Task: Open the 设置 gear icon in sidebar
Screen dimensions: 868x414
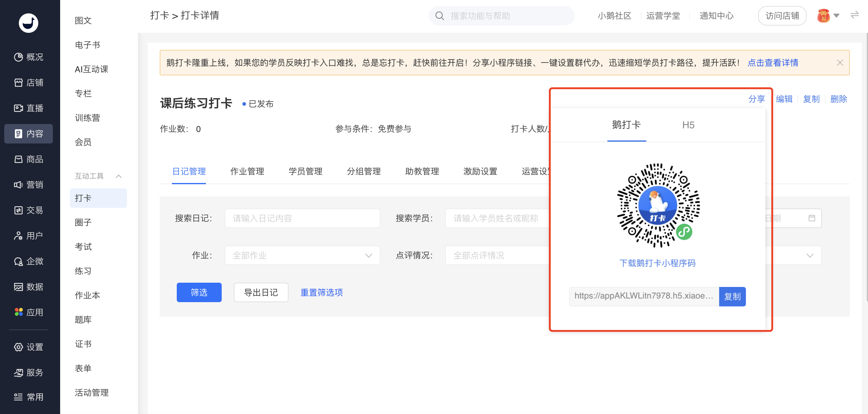Action: click(x=18, y=347)
